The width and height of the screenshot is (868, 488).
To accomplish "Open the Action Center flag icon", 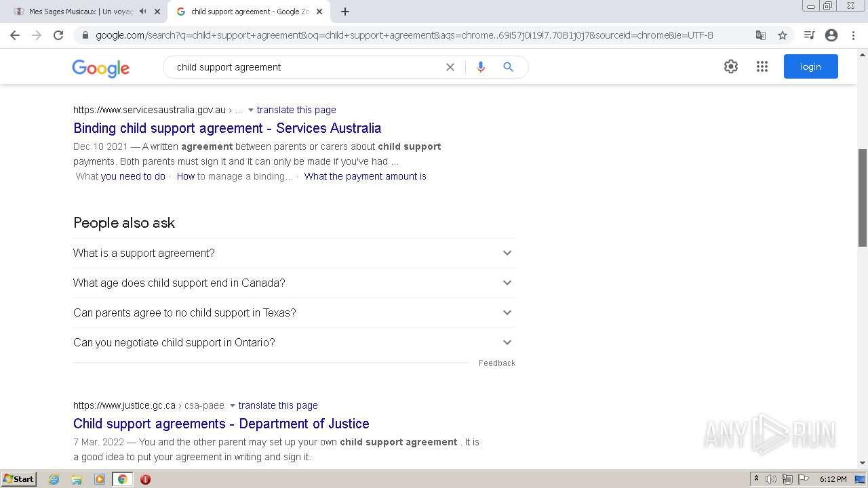I will (x=804, y=479).
